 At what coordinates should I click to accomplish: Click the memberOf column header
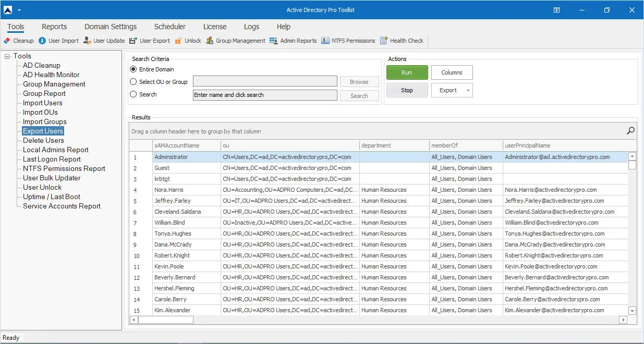466,145
